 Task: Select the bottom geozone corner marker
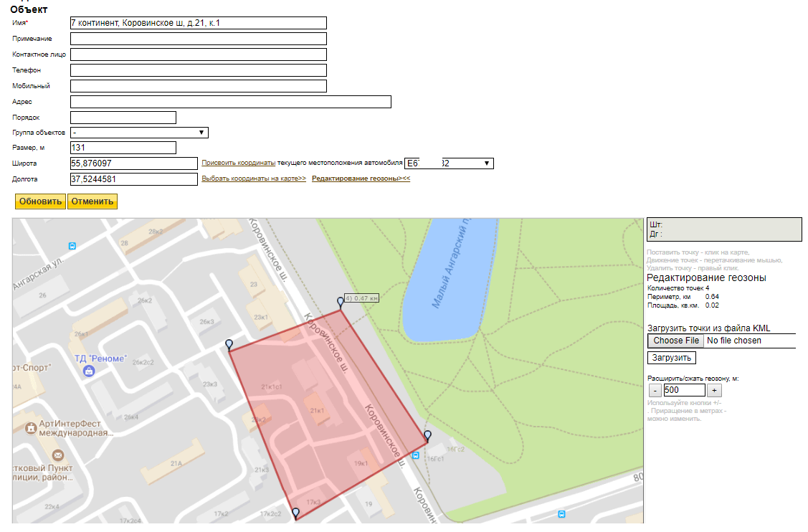coord(295,513)
